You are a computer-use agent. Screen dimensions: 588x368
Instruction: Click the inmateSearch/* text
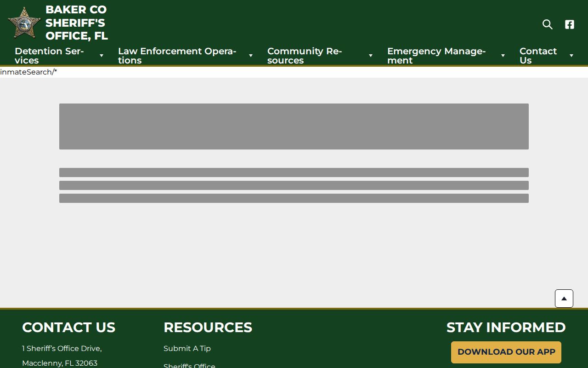pyautogui.click(x=28, y=72)
